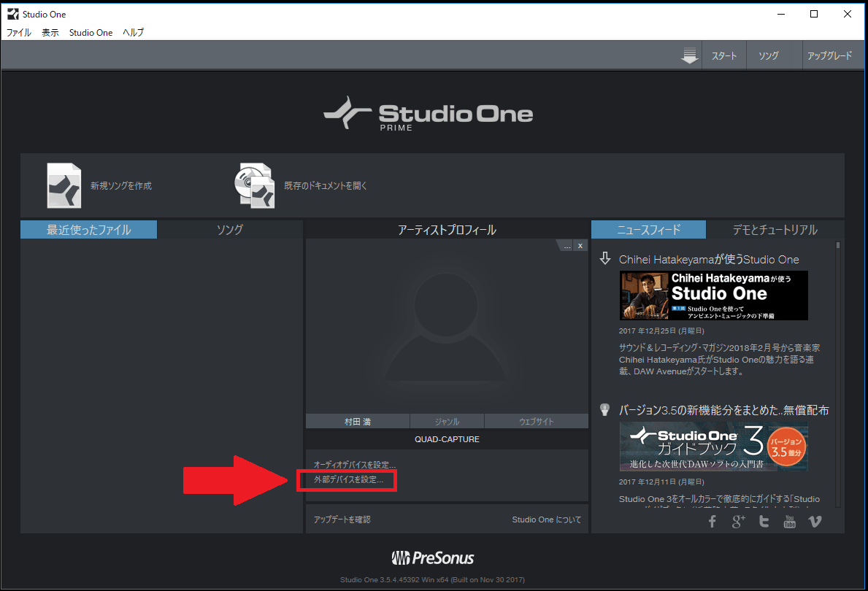Screen dimensions: 868x591
Task: Click date text 2017 年12月11日 (月曜日)
Action: click(661, 482)
